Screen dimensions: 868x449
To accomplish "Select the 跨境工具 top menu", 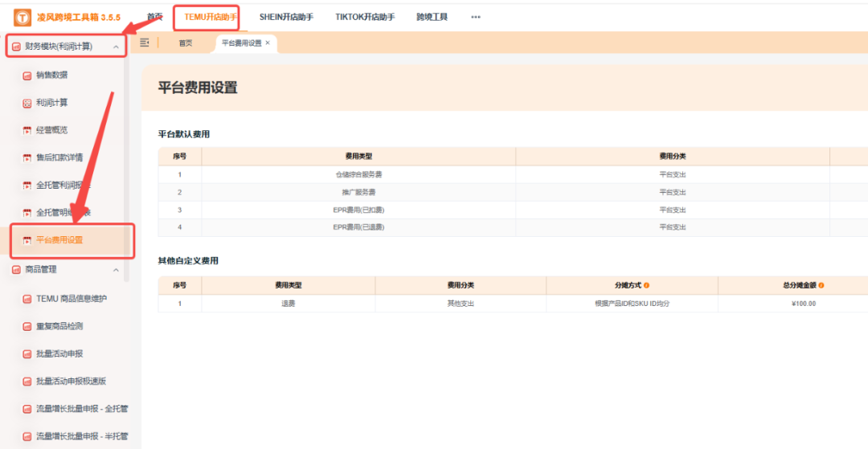I will (x=432, y=17).
